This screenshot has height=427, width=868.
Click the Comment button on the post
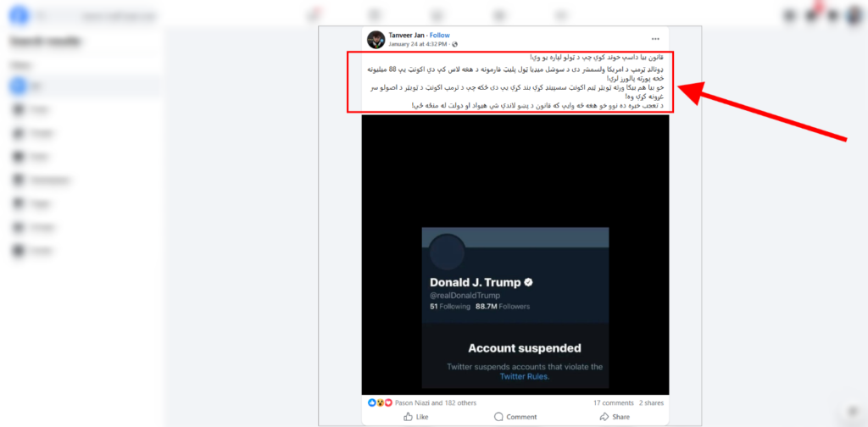(515, 417)
